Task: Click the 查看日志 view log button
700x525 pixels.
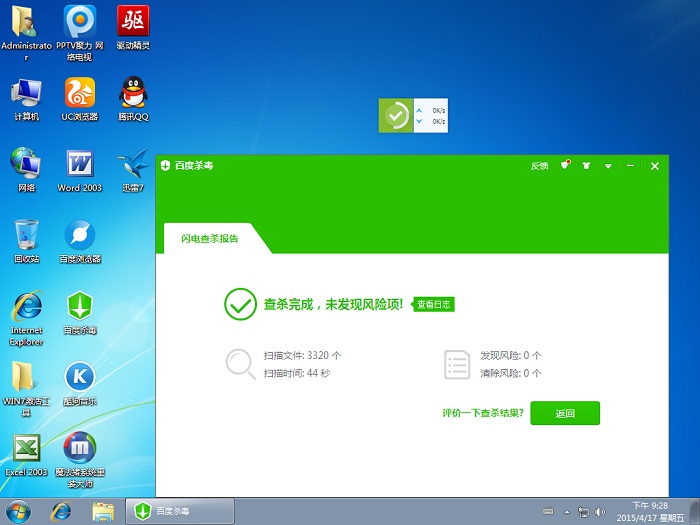Action: click(x=433, y=304)
